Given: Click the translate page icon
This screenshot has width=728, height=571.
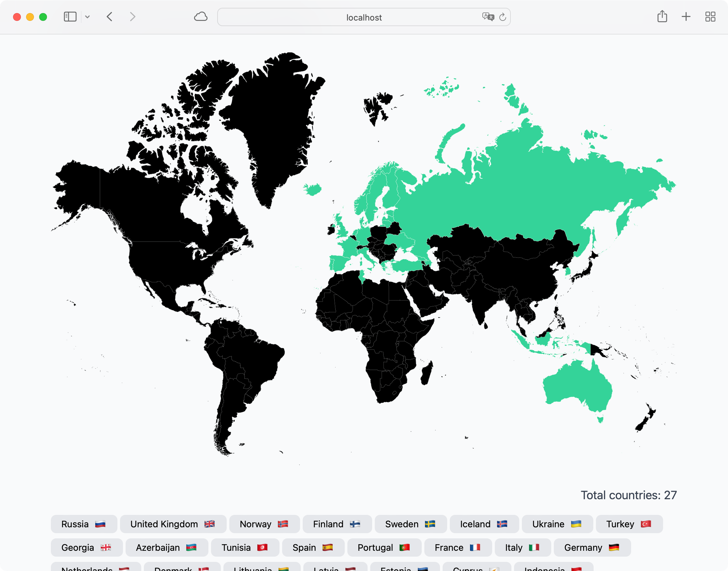Looking at the screenshot, I should pyautogui.click(x=488, y=17).
